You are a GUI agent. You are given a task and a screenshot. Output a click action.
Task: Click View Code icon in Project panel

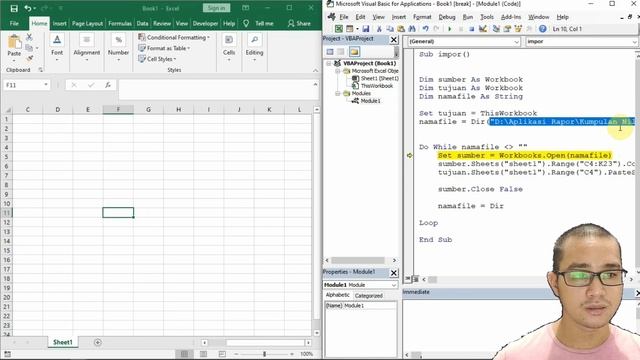click(330, 52)
